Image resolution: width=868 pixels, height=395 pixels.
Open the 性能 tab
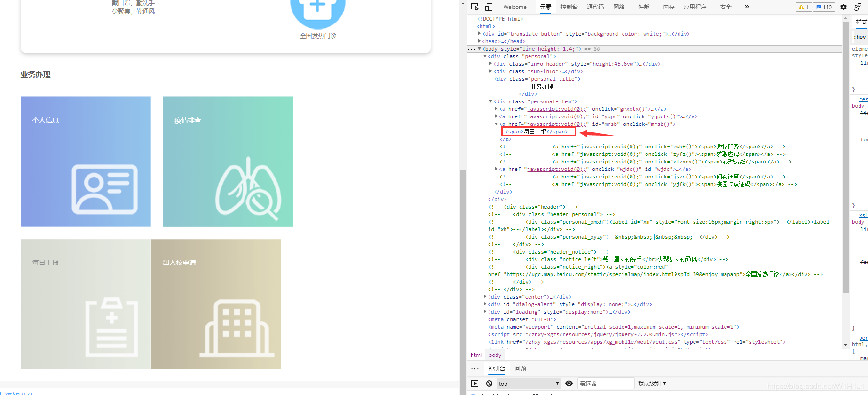[x=644, y=7]
